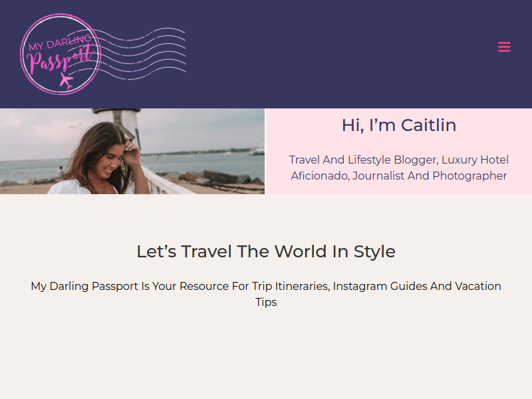
Task: Click the My Darling Passport logo
Action: click(x=103, y=54)
